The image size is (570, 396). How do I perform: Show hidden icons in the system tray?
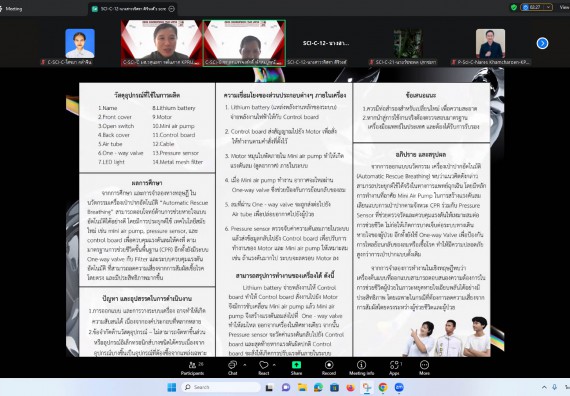pyautogui.click(x=544, y=388)
